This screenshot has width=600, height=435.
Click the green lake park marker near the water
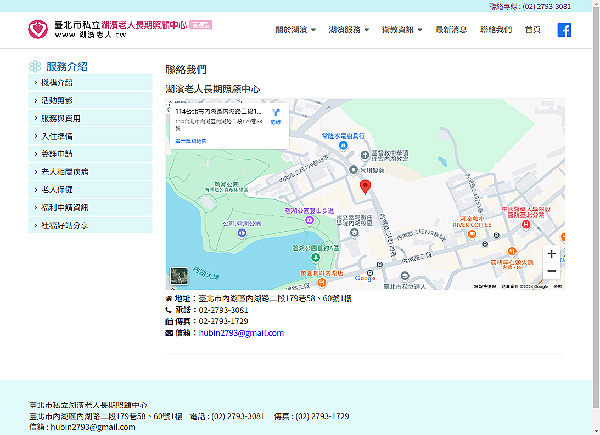(315, 257)
